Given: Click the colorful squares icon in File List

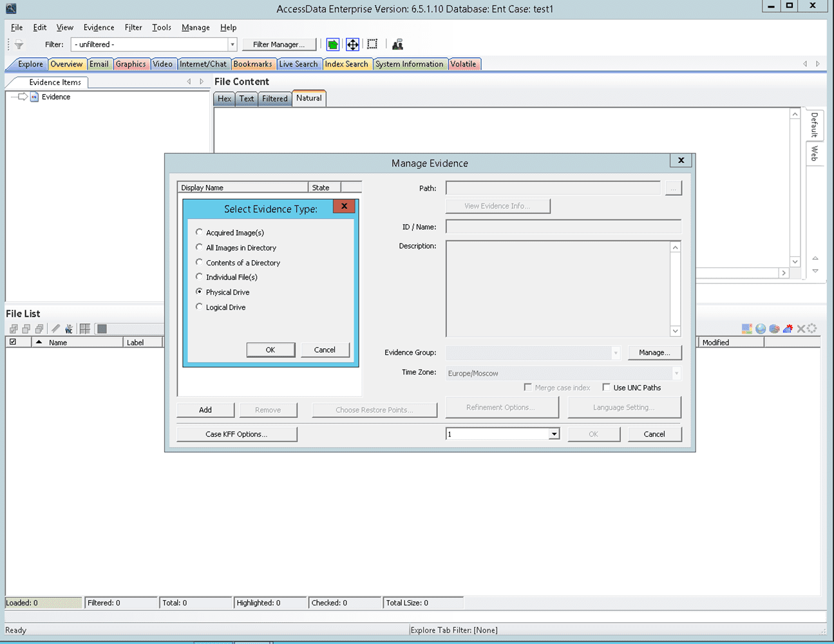Looking at the screenshot, I should click(746, 329).
